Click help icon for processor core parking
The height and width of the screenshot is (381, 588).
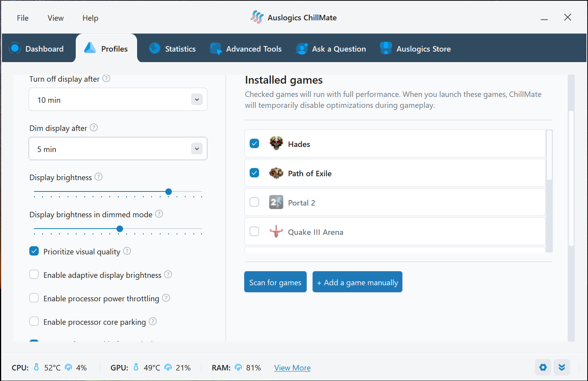[153, 322]
